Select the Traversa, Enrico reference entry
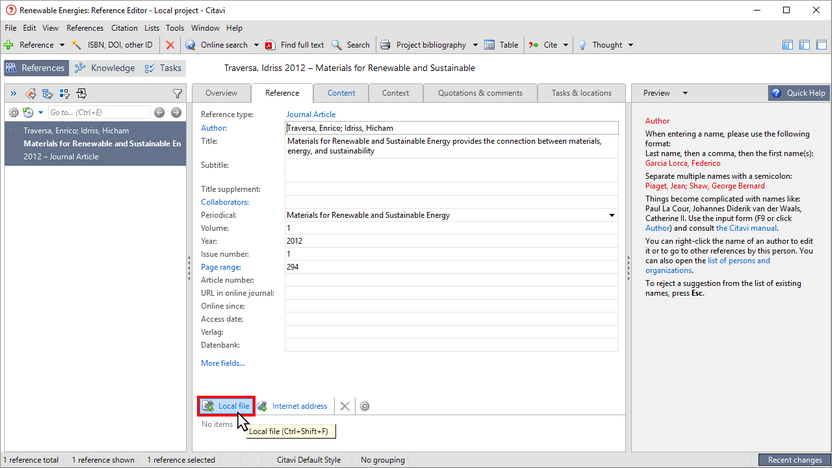This screenshot has width=832, height=468. coord(96,143)
